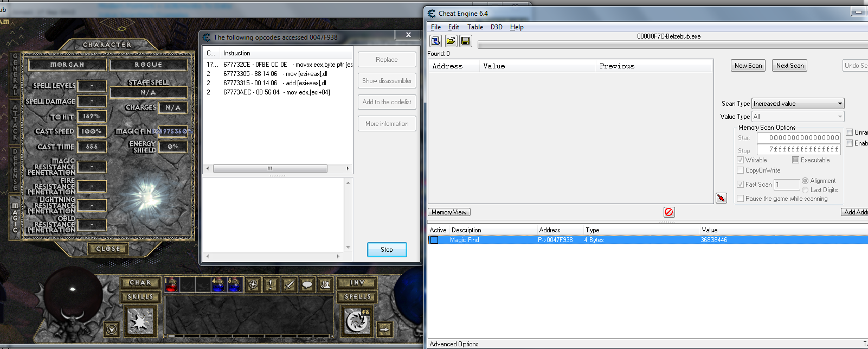868x349 pixels.
Task: Click the Next Scan button
Action: pyautogui.click(x=790, y=66)
